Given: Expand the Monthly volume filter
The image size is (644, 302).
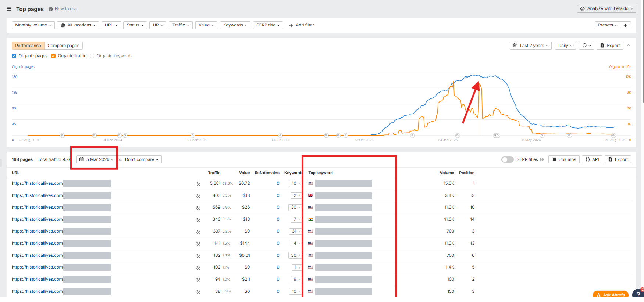Looking at the screenshot, I should 33,25.
